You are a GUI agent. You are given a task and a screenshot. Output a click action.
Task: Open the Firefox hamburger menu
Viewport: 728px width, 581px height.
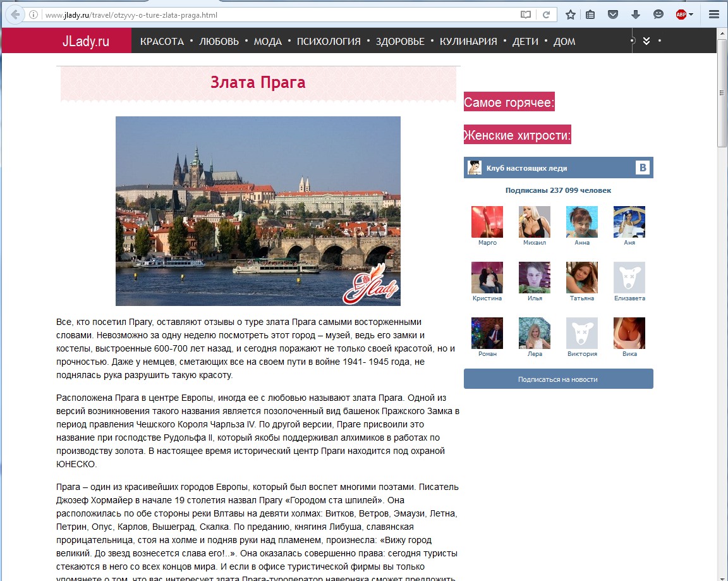point(714,15)
